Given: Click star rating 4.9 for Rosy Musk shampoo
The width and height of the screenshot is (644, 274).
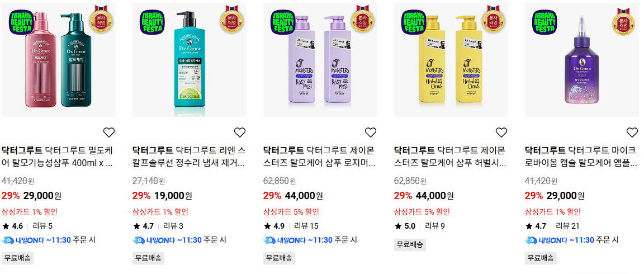Looking at the screenshot, I should pyautogui.click(x=275, y=226).
